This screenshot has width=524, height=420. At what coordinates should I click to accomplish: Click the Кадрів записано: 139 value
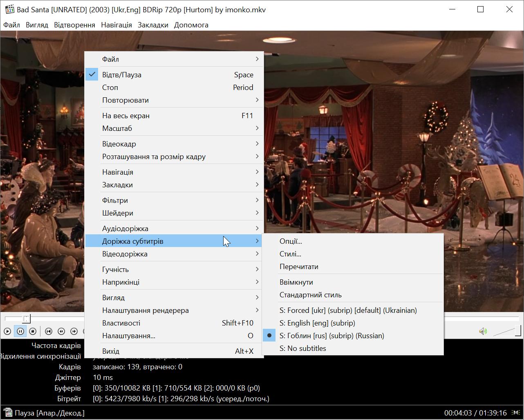[137, 367]
